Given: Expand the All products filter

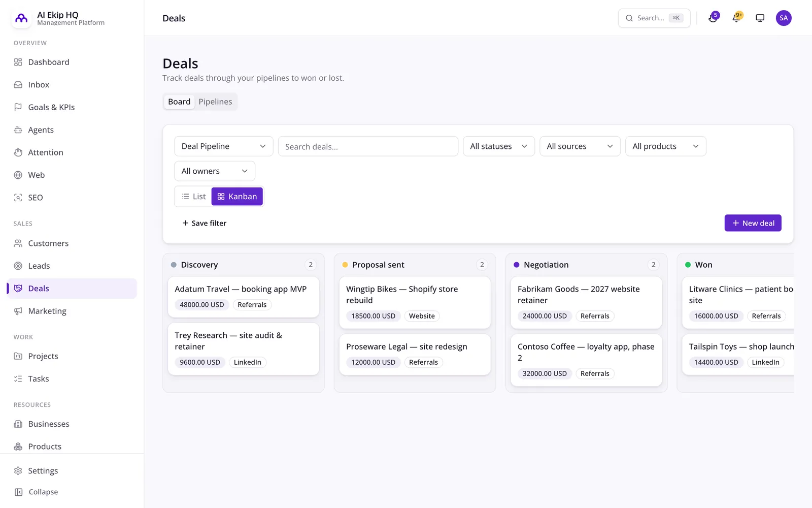Looking at the screenshot, I should (666, 146).
